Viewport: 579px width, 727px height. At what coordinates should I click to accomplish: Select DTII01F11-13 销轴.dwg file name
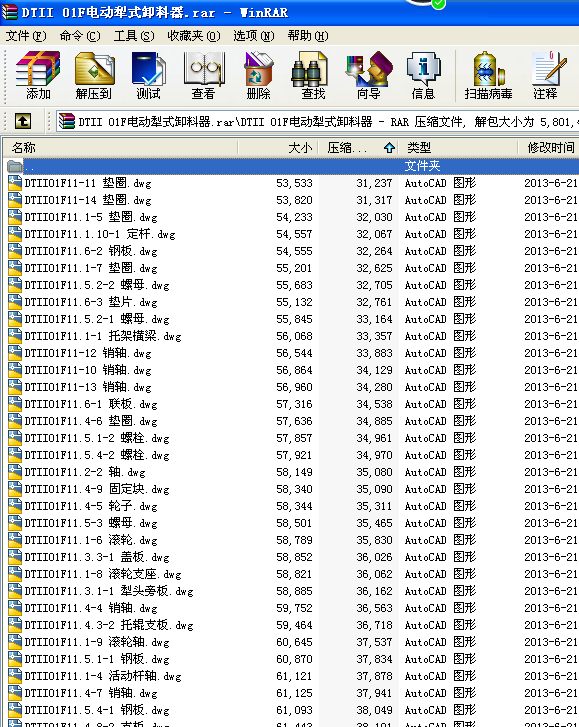point(88,387)
